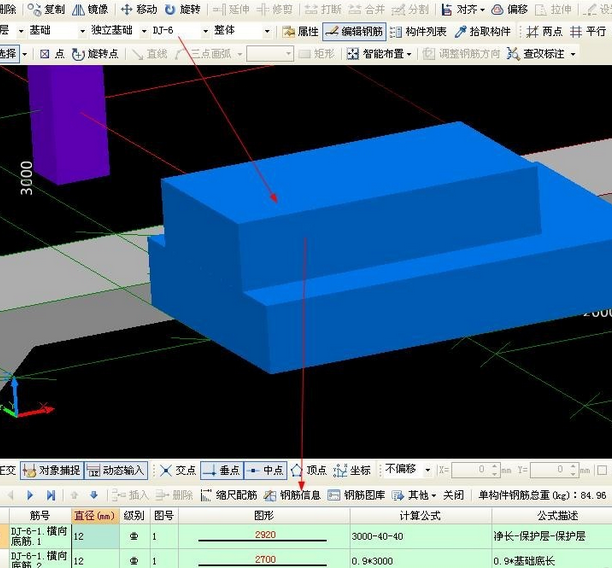Screen dimensions: 612x568
Task: Increase X offset with stepper up arrow
Action: [495, 467]
